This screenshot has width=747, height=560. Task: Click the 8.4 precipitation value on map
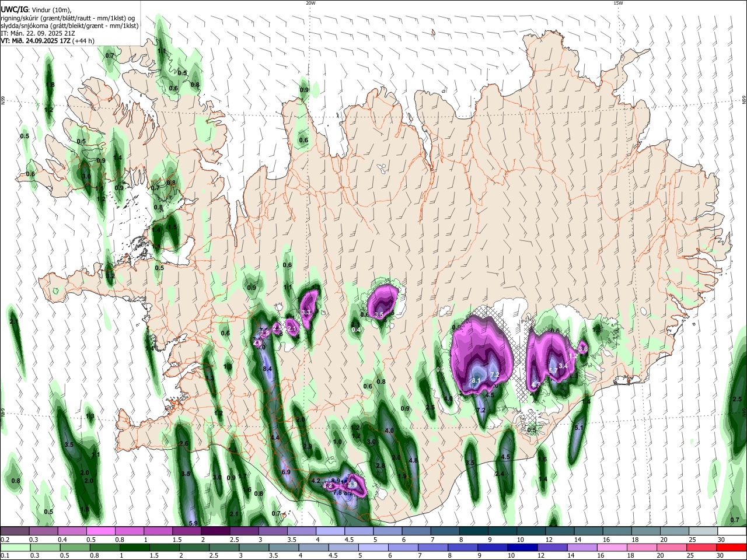268,369
